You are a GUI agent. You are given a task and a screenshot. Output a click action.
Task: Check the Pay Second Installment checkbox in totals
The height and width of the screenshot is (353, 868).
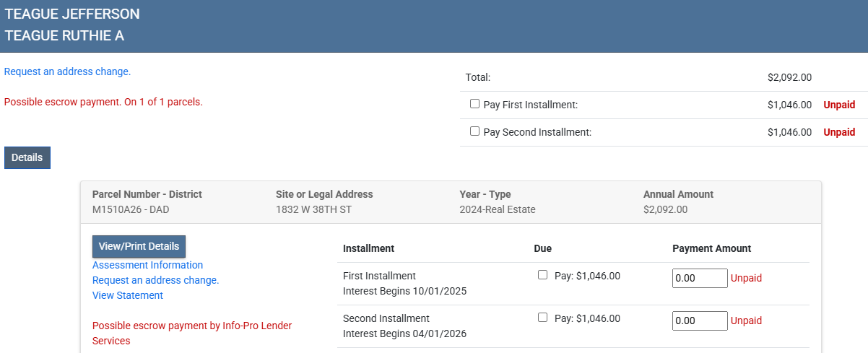pos(474,131)
